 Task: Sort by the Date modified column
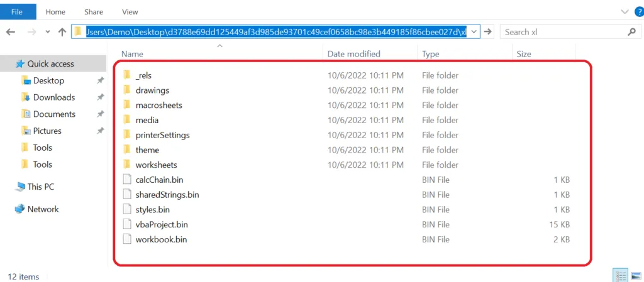353,54
